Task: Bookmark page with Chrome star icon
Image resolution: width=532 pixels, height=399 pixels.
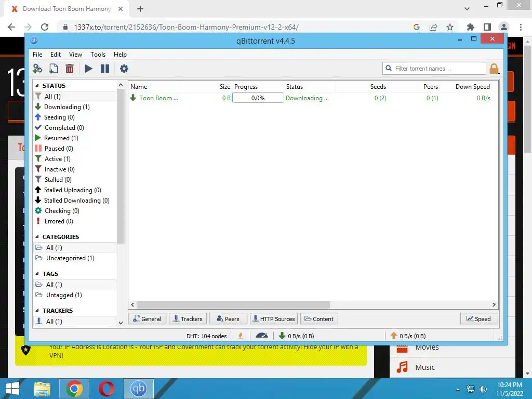Action: pyautogui.click(x=450, y=27)
